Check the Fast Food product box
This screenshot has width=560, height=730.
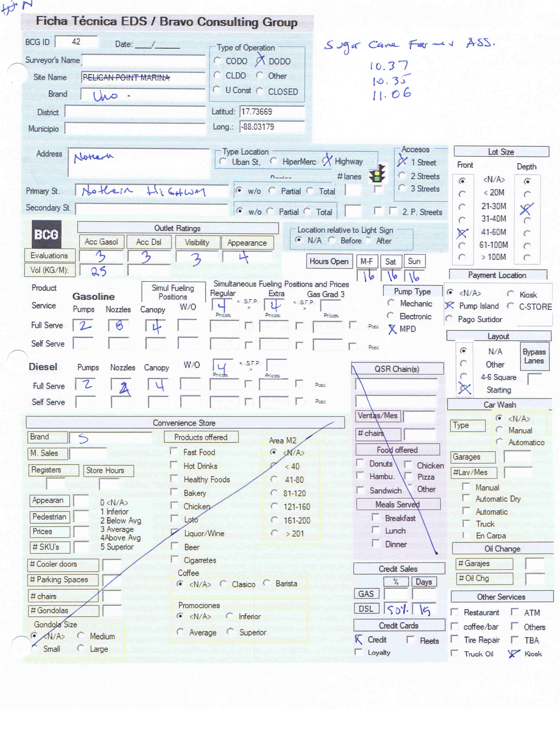174,451
